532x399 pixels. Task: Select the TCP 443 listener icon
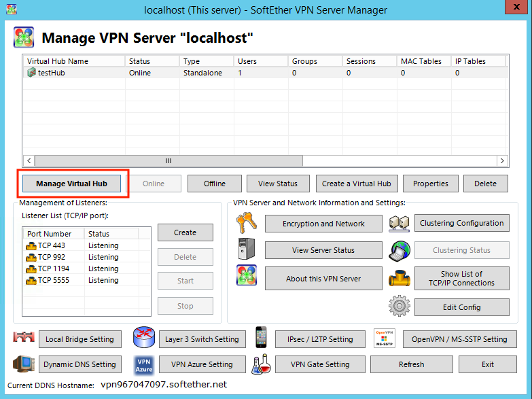31,245
